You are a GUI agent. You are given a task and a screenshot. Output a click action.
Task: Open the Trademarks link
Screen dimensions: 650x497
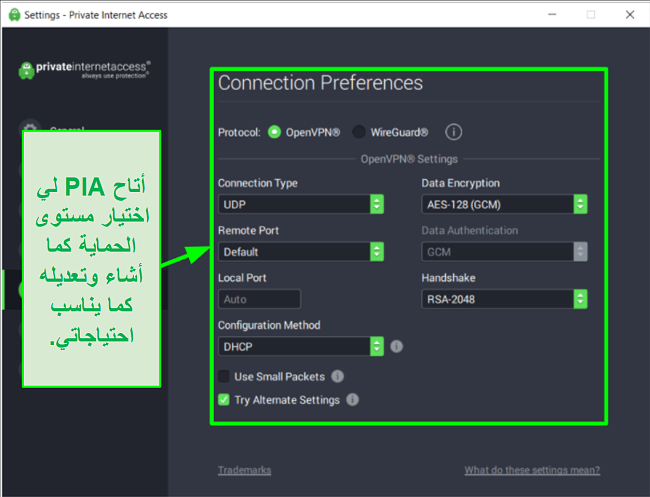pos(245,470)
